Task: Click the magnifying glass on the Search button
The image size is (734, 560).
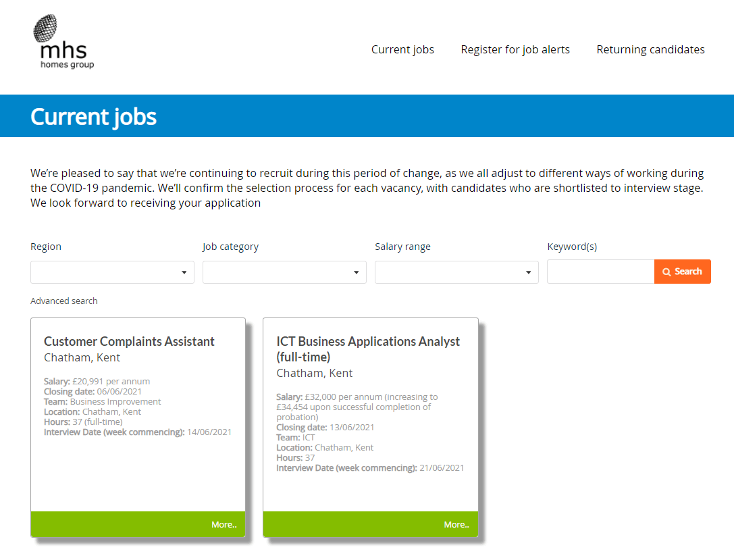Action: point(669,272)
